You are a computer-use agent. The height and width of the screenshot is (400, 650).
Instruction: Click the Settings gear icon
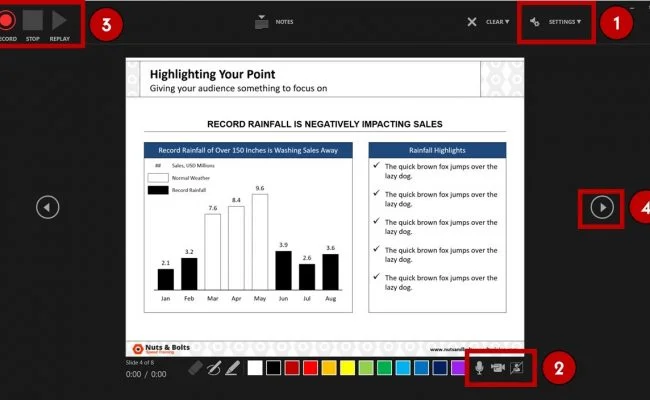[x=535, y=22]
